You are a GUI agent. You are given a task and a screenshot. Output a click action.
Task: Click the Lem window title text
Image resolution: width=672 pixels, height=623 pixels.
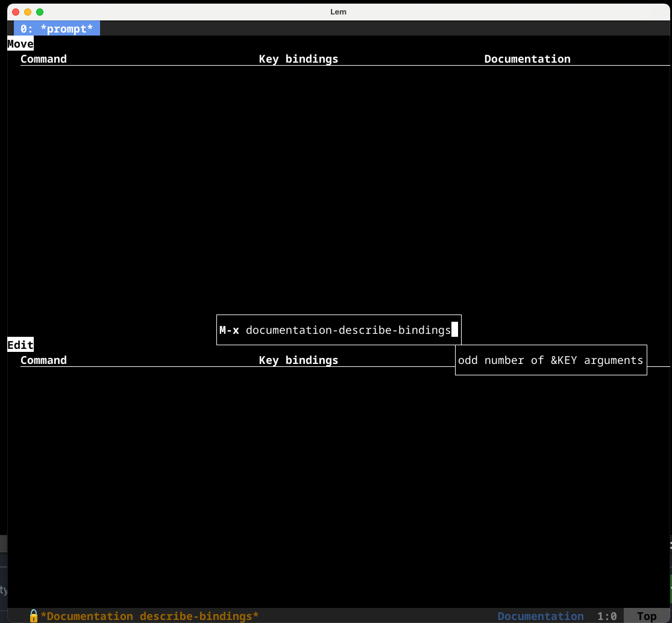[x=338, y=11]
